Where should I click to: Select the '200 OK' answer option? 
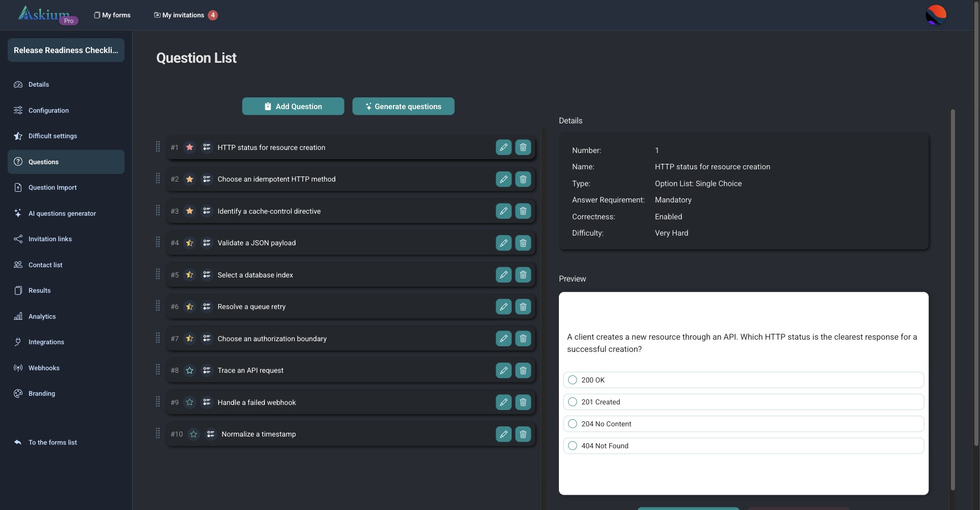tap(743, 380)
